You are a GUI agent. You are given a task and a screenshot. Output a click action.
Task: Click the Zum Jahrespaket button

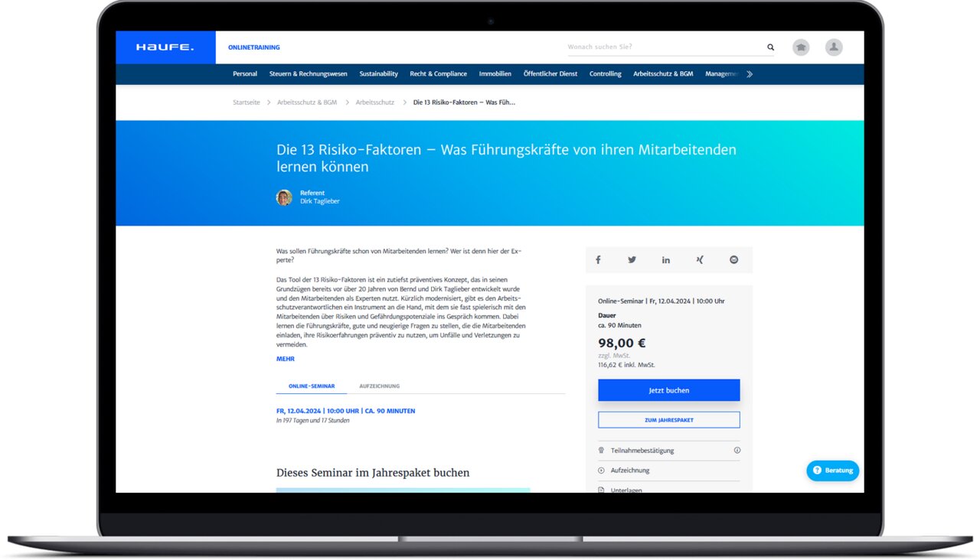pos(668,420)
